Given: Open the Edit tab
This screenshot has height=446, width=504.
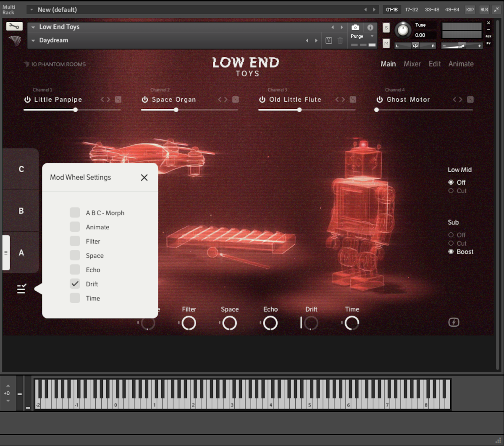Looking at the screenshot, I should click(435, 64).
